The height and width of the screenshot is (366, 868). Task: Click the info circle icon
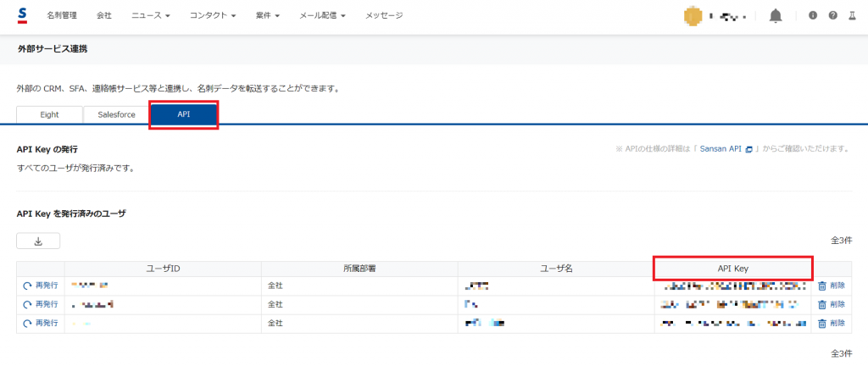(x=814, y=16)
